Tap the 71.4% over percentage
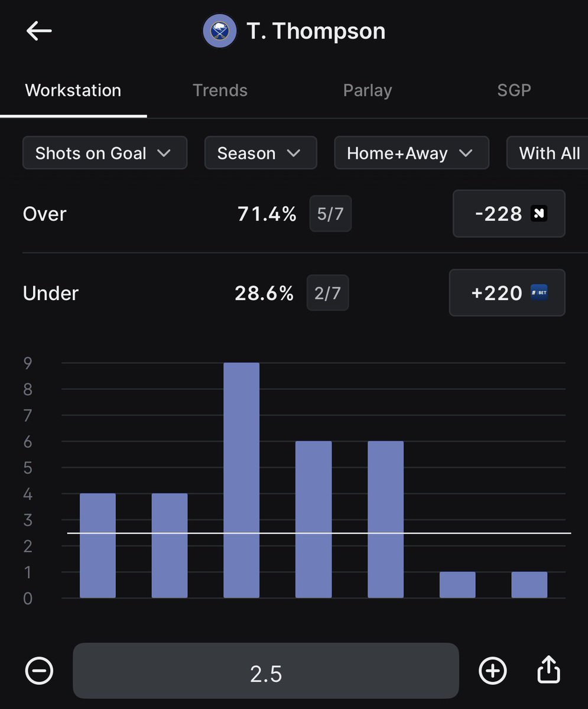Image resolution: width=588 pixels, height=709 pixels. [x=267, y=213]
